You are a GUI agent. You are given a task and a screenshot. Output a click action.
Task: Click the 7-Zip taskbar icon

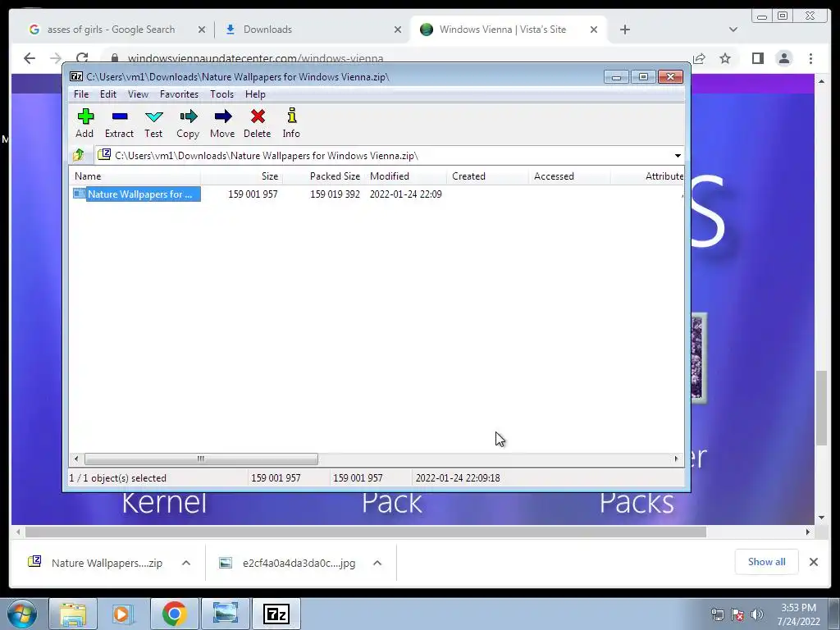tap(276, 614)
